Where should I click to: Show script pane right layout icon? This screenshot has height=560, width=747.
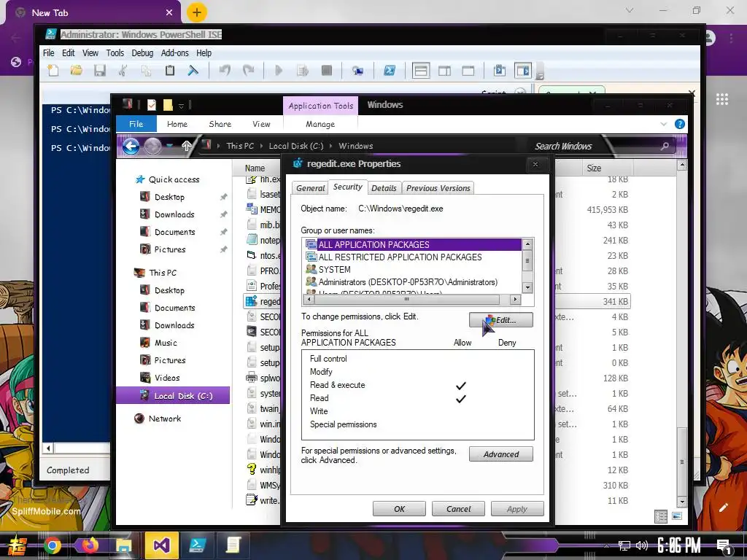click(x=444, y=71)
